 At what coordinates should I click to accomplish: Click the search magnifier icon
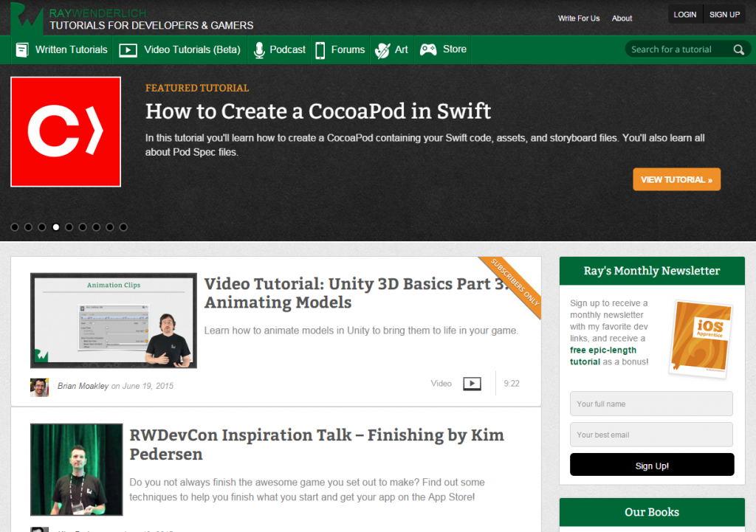coord(738,49)
